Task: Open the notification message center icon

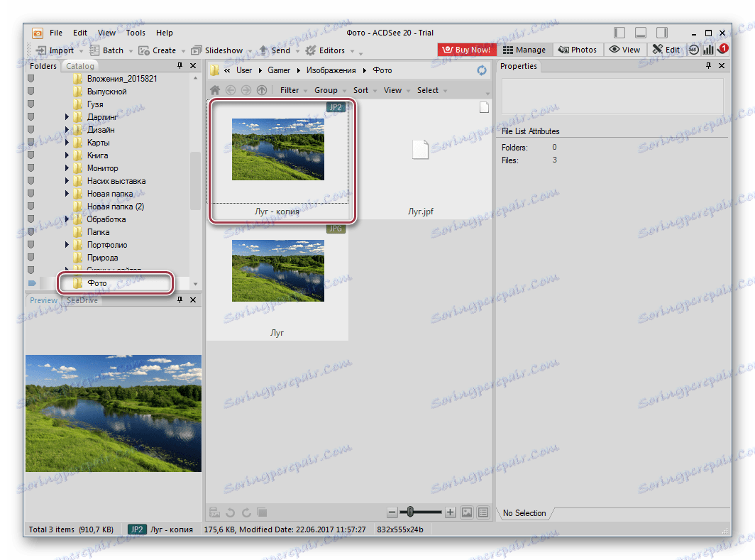Action: coord(722,49)
